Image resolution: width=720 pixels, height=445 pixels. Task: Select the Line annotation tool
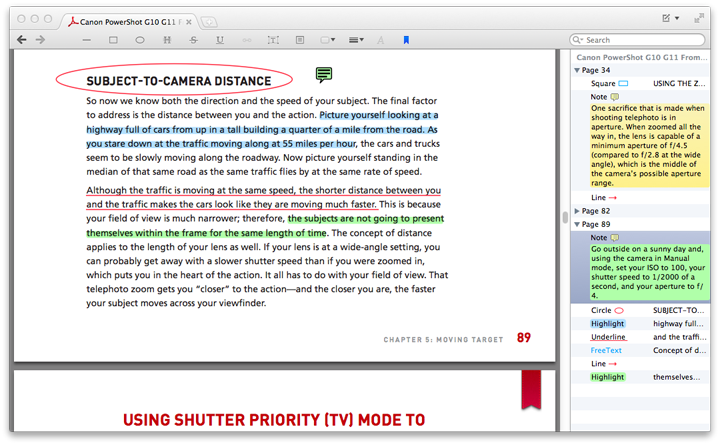[86, 40]
